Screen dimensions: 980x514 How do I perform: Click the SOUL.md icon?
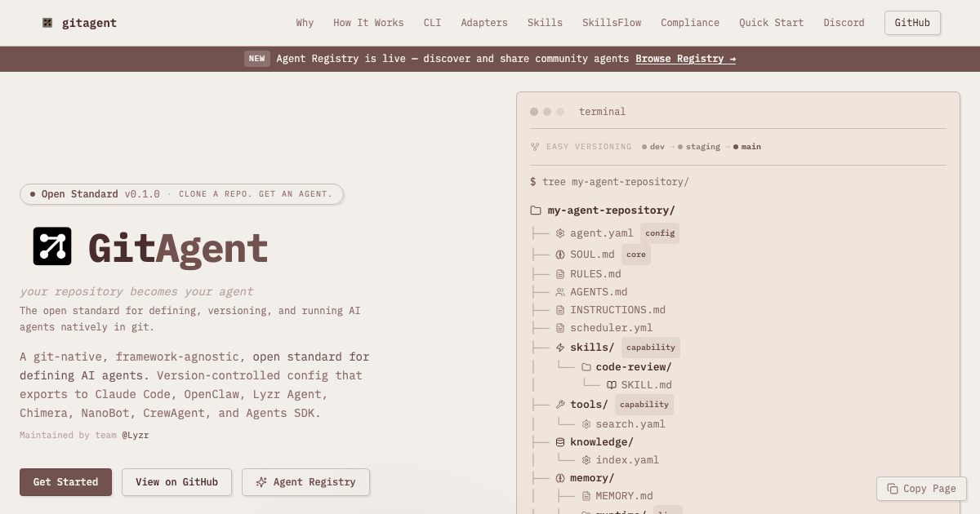(560, 255)
